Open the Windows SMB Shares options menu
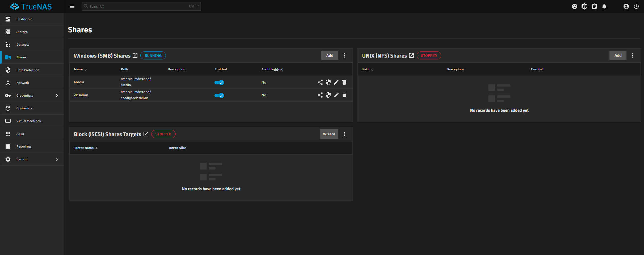 [x=344, y=55]
